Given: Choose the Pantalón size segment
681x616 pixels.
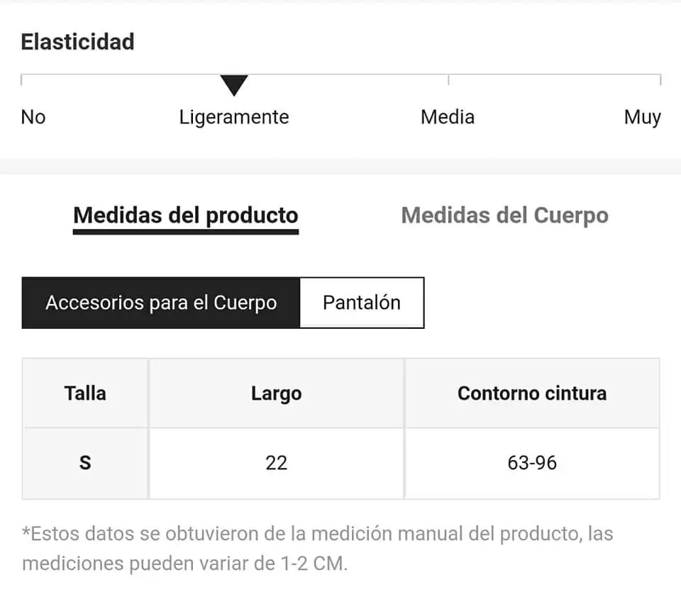Looking at the screenshot, I should tap(362, 303).
